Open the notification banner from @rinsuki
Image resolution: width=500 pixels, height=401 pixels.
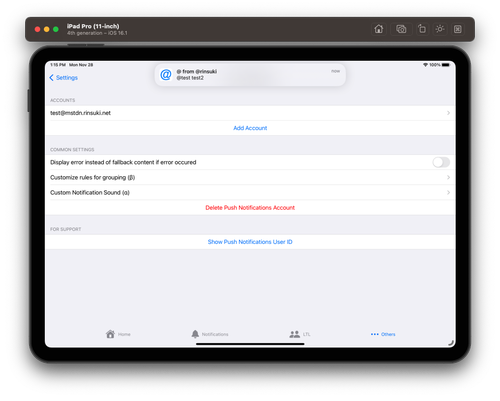(x=250, y=75)
